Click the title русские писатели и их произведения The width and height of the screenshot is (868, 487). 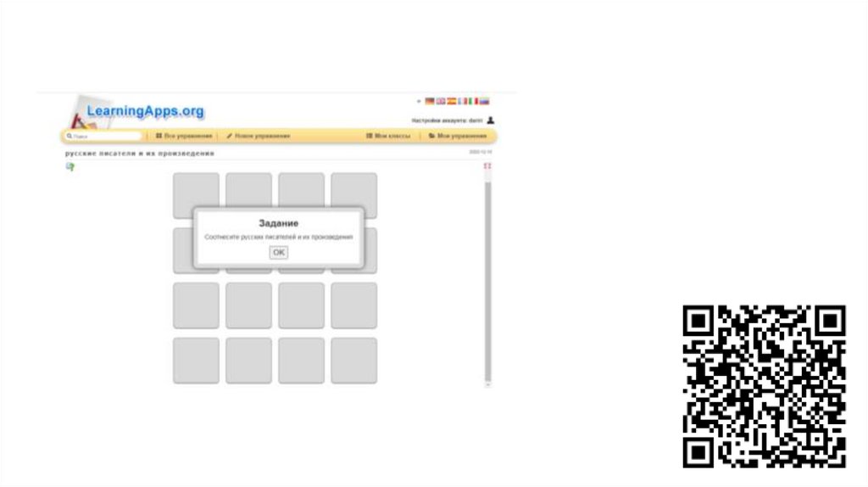click(x=140, y=153)
